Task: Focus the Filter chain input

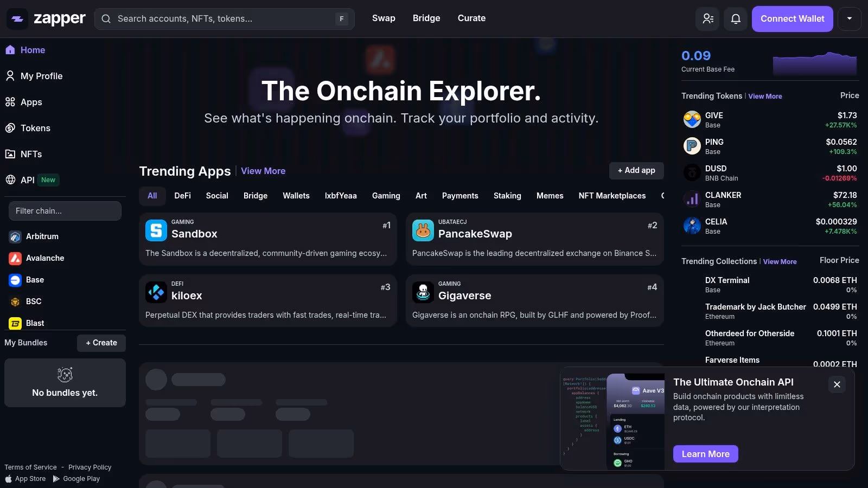Action: tap(65, 211)
